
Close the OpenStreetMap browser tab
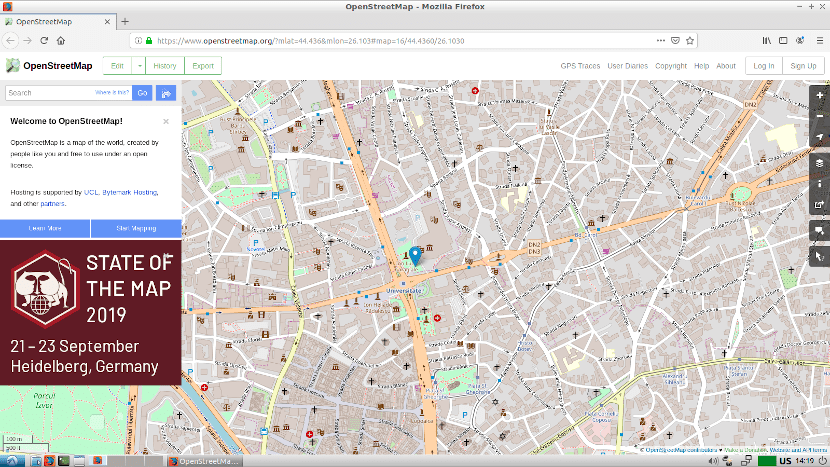(107, 22)
